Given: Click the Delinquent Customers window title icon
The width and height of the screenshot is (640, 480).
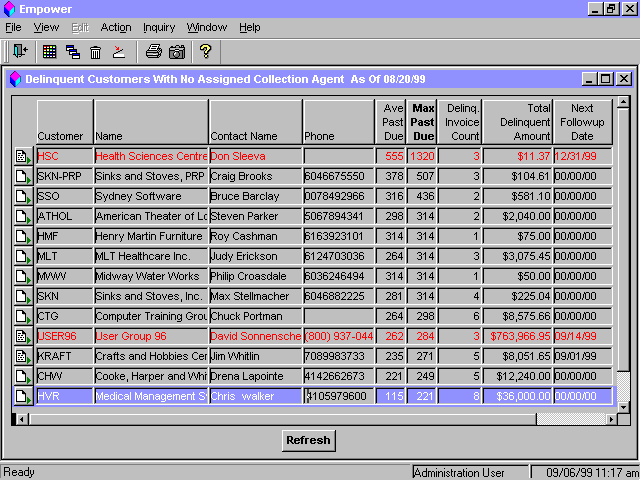Looking at the screenshot, I should [x=15, y=79].
